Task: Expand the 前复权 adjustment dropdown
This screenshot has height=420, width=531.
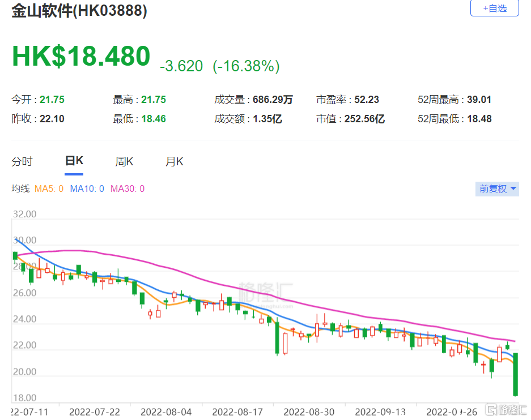Action: [x=497, y=188]
